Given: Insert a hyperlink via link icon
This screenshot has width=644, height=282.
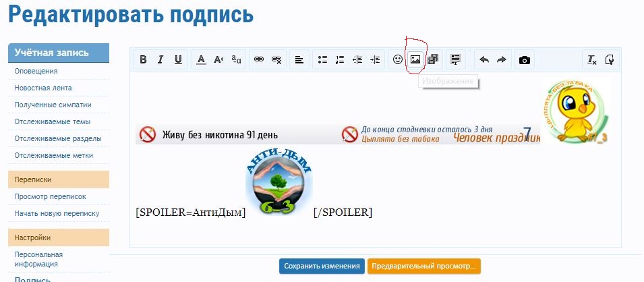Looking at the screenshot, I should click(259, 59).
